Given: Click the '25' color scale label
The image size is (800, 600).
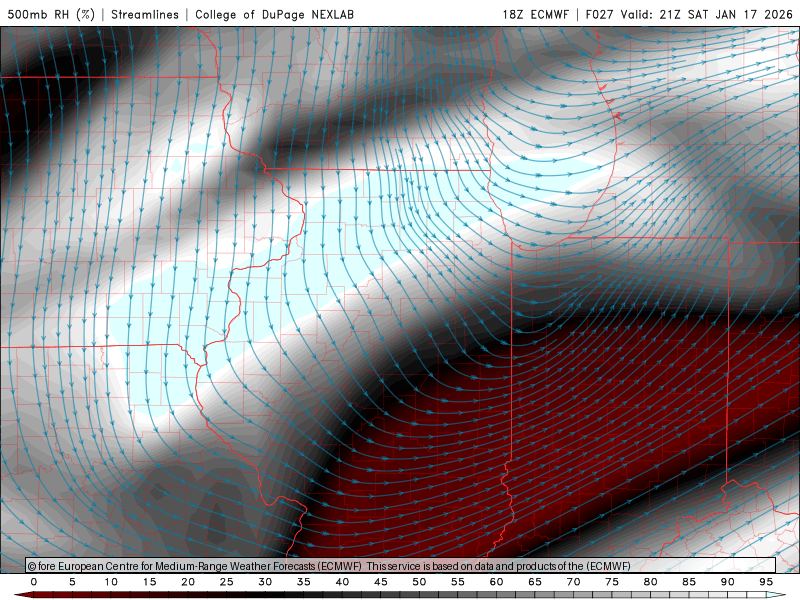Looking at the screenshot, I should coord(227,582).
